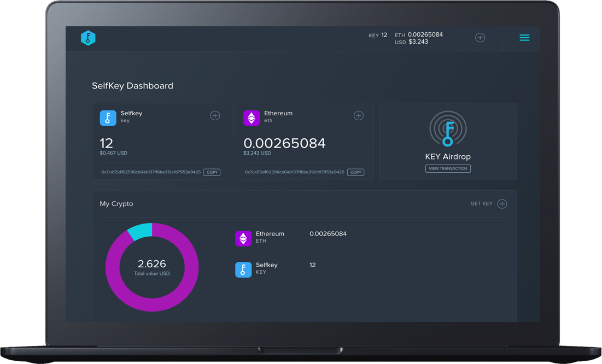602x364 pixels.
Task: Click the Ethereum token icon in card
Action: (252, 118)
